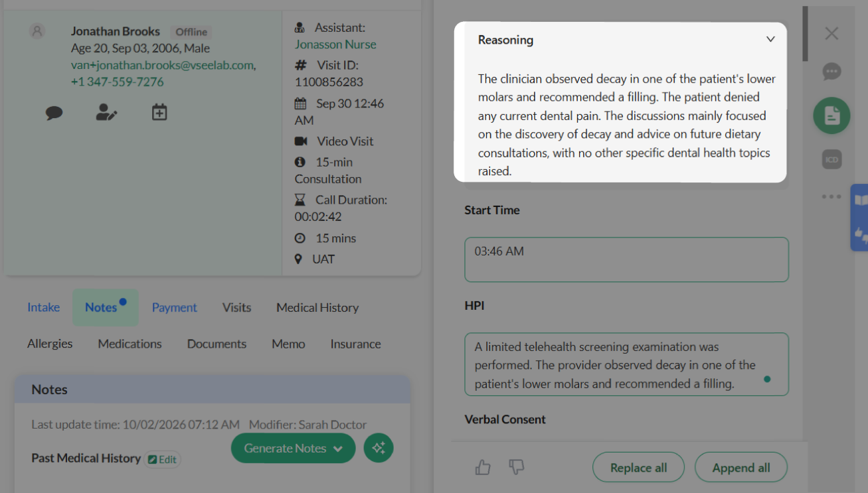Viewport: 868px width, 493px height.
Task: Select the Medications tab
Action: coord(130,344)
